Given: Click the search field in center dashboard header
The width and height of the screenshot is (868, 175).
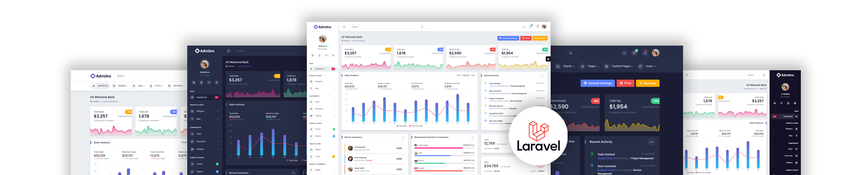Looking at the screenshot, I should pyautogui.click(x=387, y=27).
